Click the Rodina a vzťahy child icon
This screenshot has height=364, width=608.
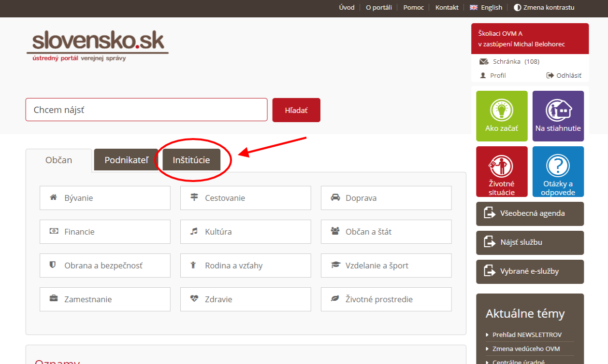tap(194, 265)
